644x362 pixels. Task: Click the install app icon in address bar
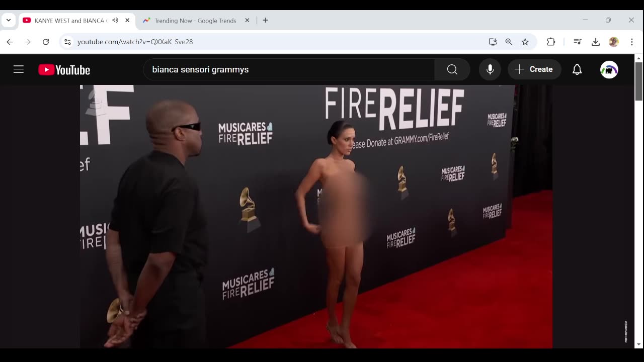(493, 42)
